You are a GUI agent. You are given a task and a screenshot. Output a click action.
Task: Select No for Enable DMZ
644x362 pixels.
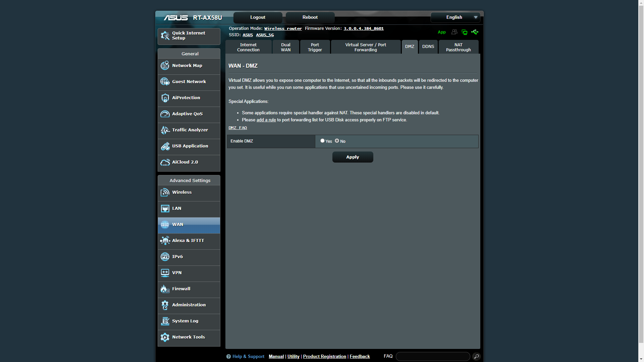pos(337,141)
